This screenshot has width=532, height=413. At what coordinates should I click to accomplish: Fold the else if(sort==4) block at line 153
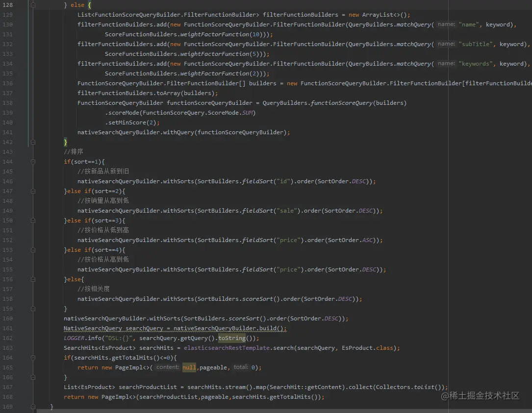(x=33, y=250)
